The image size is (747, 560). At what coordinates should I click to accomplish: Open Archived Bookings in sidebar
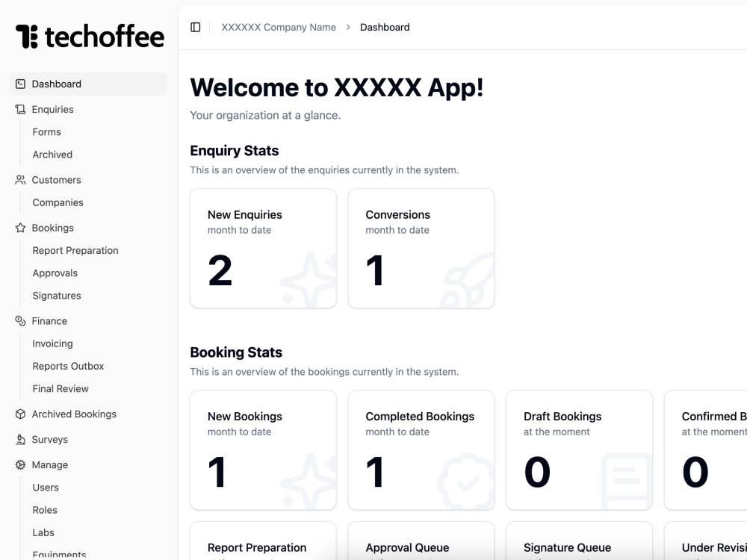pos(88,414)
